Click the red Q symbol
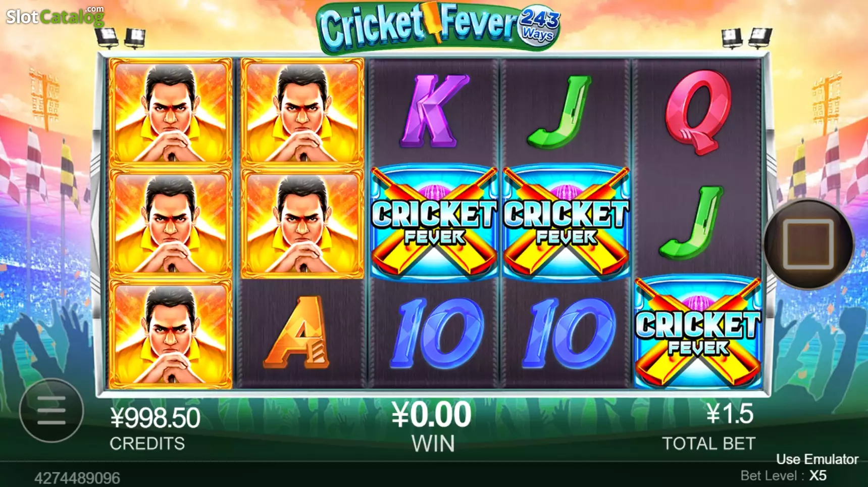 point(698,112)
